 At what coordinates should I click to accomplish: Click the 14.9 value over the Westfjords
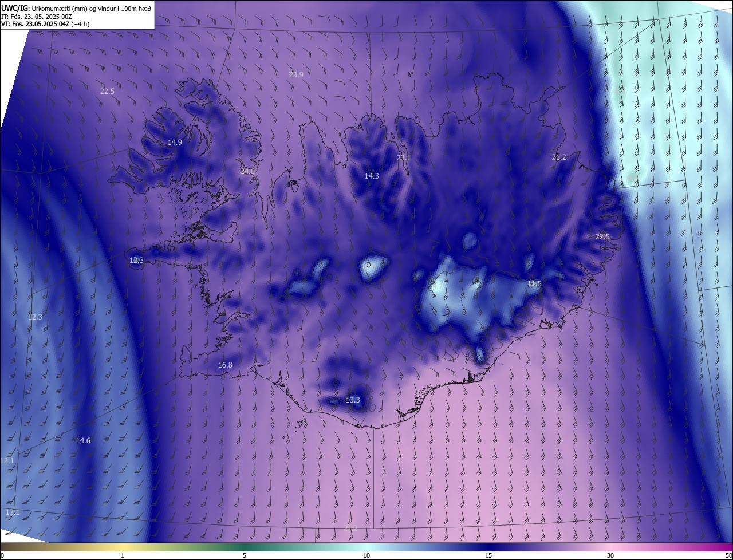point(175,142)
